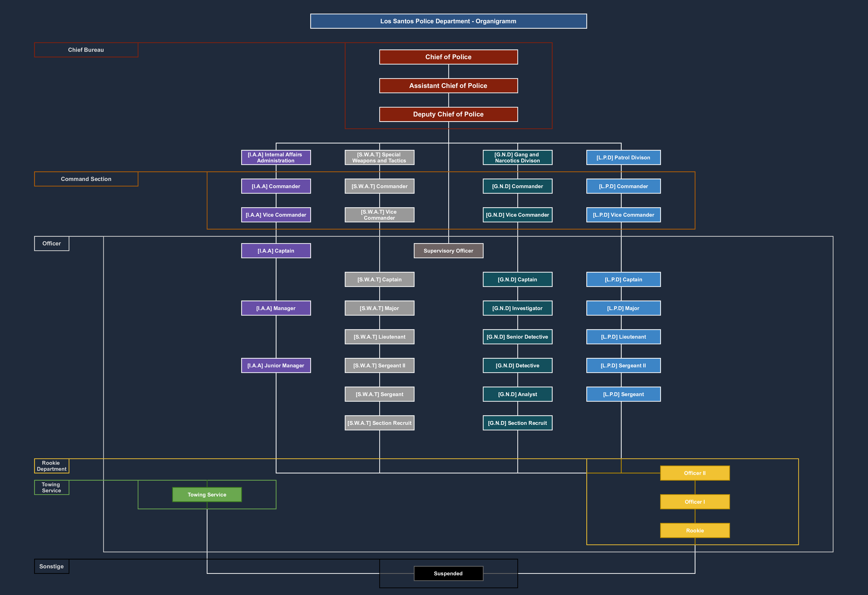Select the [G.N.D] Senior Detective node
This screenshot has width=868, height=595.
coord(517,337)
